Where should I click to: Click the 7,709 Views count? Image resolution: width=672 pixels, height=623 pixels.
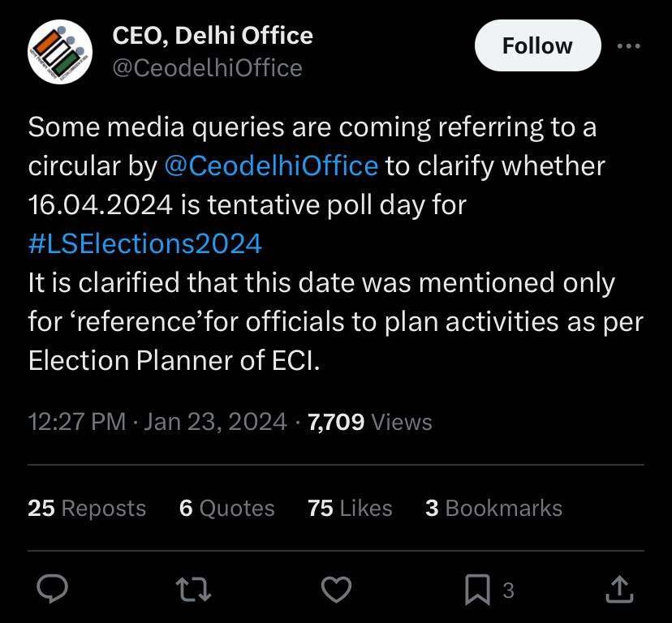(x=370, y=422)
